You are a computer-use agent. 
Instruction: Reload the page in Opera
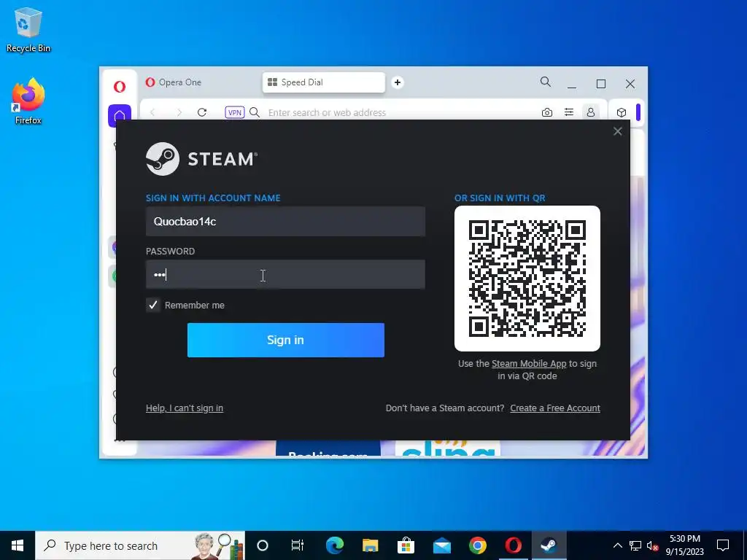pos(202,112)
